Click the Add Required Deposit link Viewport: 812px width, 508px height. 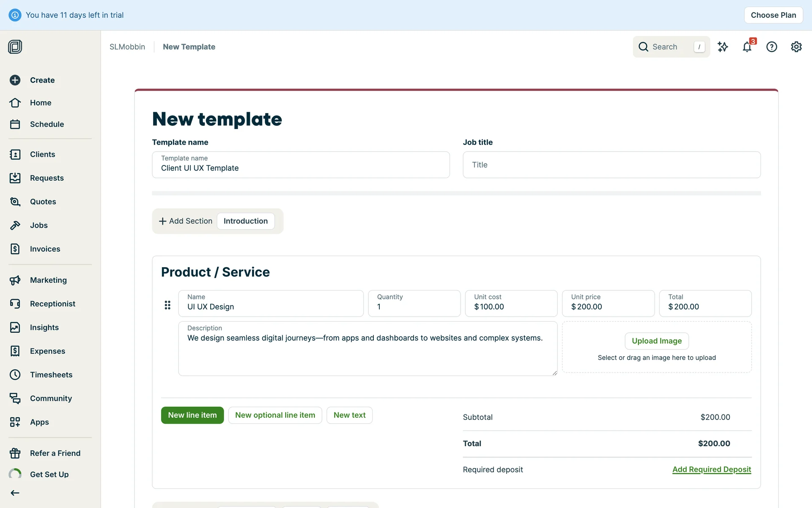(x=711, y=469)
